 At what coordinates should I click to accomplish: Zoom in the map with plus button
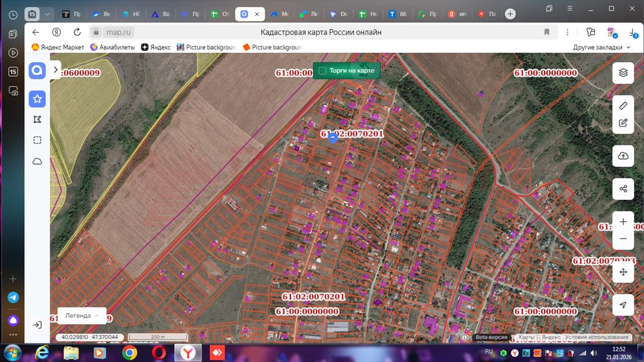pos(623,222)
